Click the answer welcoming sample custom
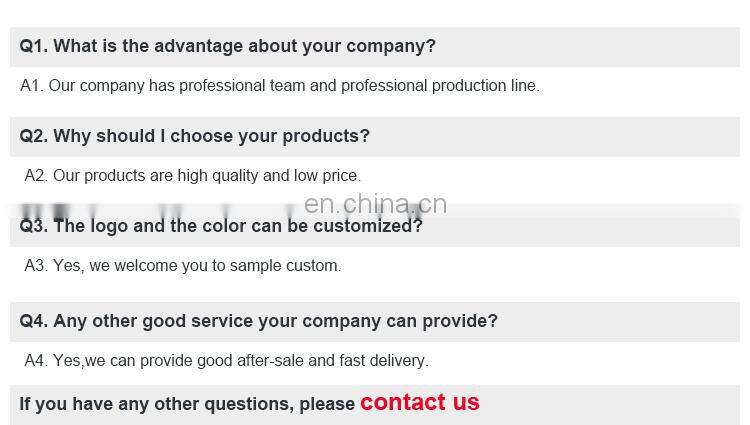 pos(197,266)
